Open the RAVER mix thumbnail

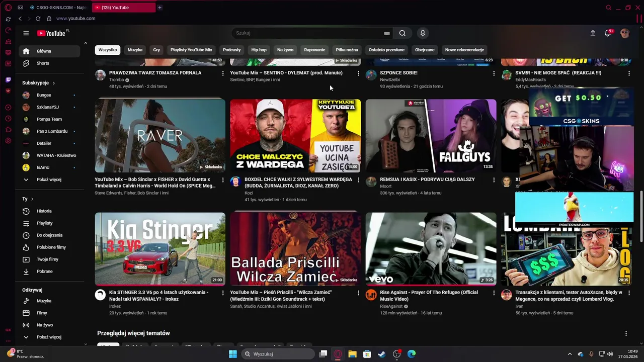160,136
